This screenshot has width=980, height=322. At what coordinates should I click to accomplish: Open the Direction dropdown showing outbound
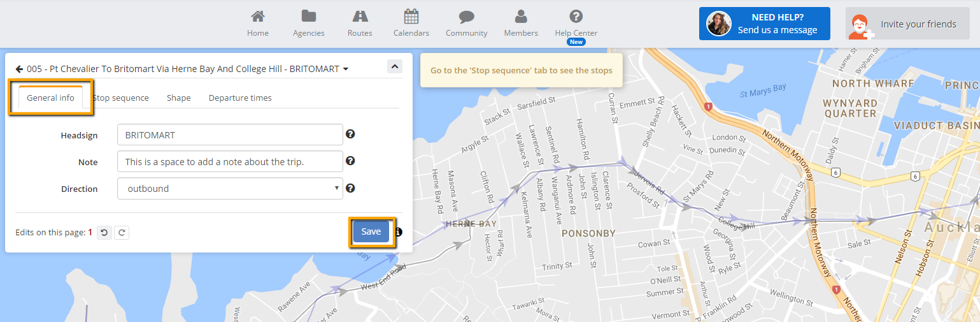230,188
